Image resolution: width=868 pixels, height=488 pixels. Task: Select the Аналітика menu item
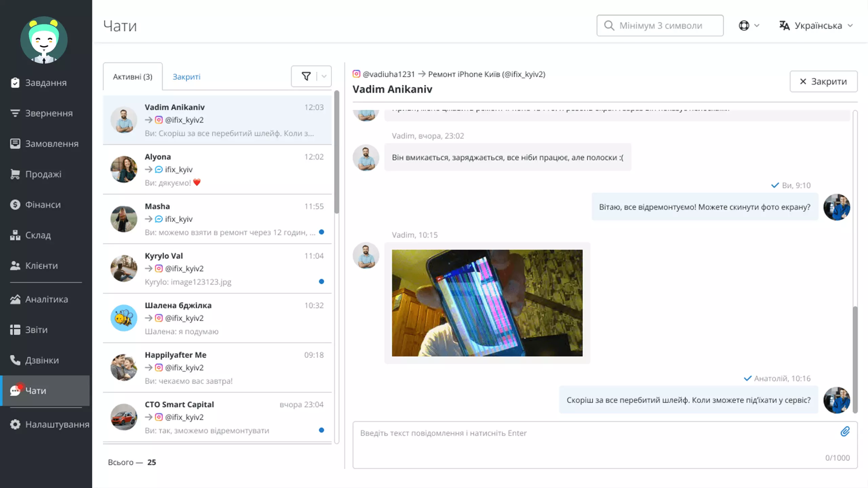pyautogui.click(x=46, y=299)
